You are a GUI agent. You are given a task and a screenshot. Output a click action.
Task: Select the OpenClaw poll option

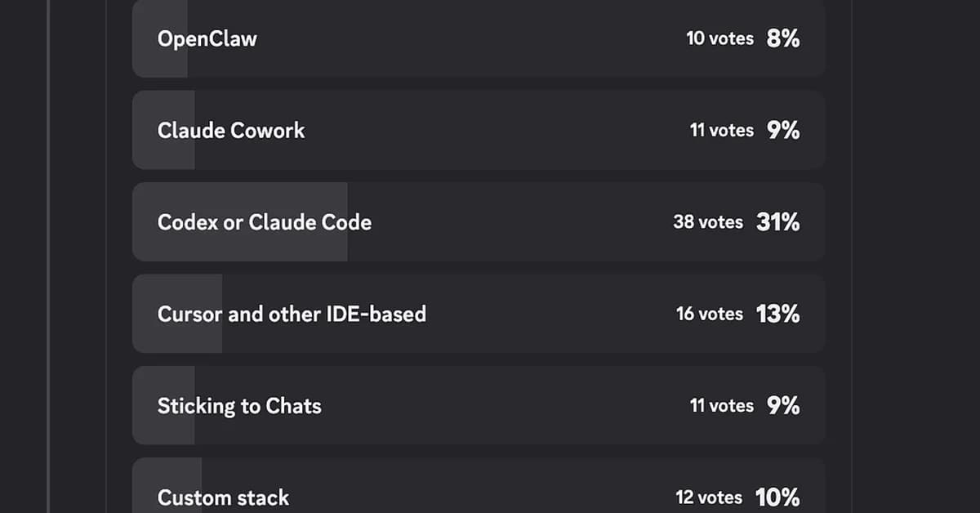[x=207, y=38]
